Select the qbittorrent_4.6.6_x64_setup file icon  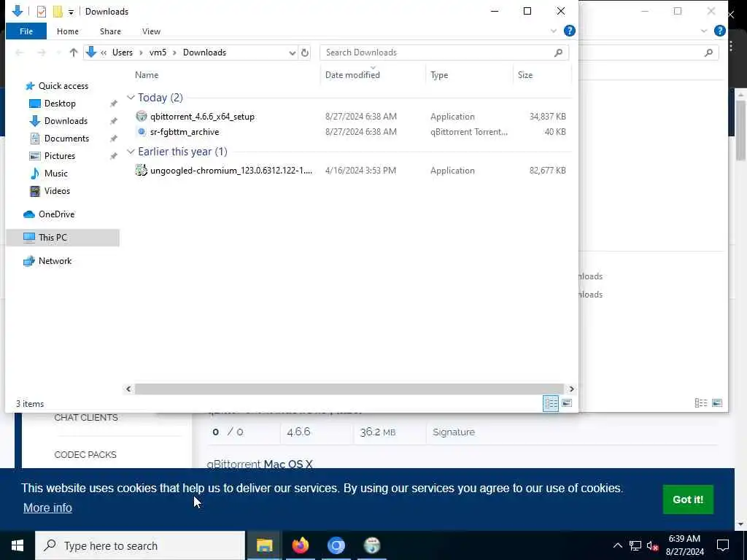pyautogui.click(x=141, y=116)
